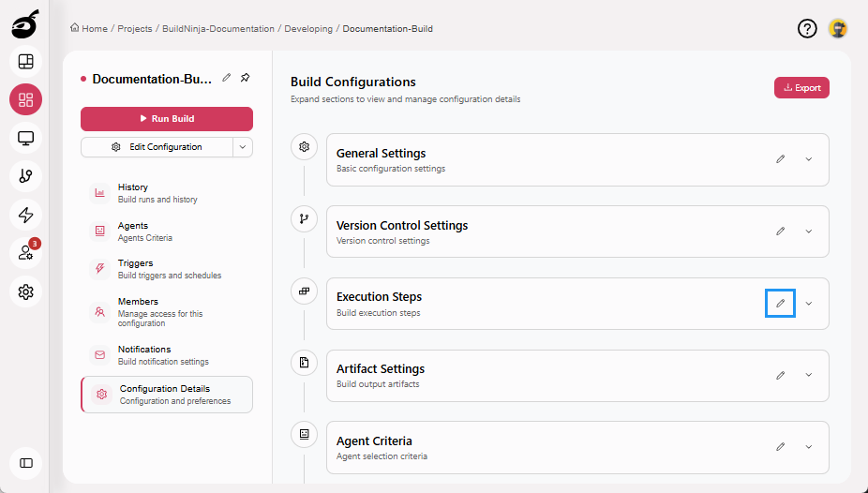Image resolution: width=868 pixels, height=493 pixels.
Task: Click the Version Control branch step icon
Action: (x=304, y=218)
